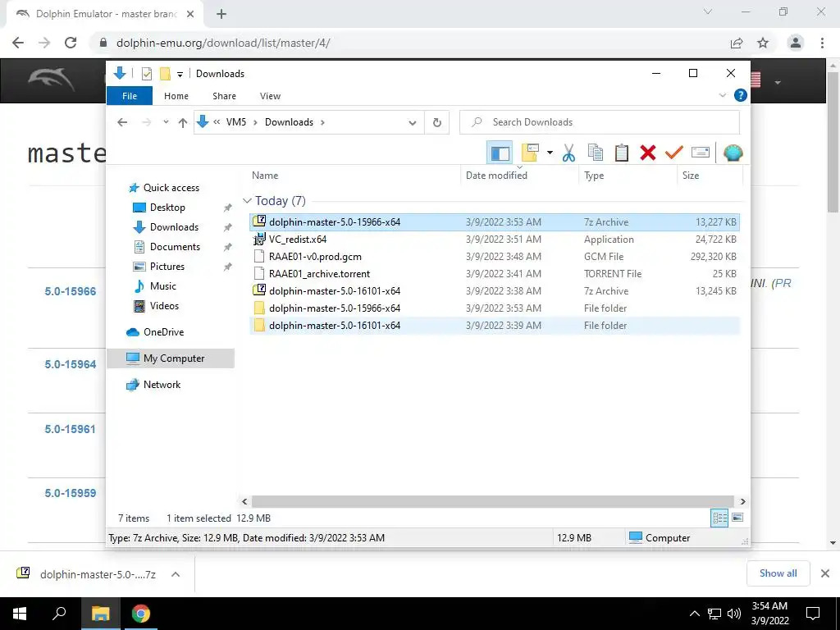The image size is (840, 630).
Task: Open Customize Quick Access Toolbar dropdown
Action: pyautogui.click(x=180, y=75)
